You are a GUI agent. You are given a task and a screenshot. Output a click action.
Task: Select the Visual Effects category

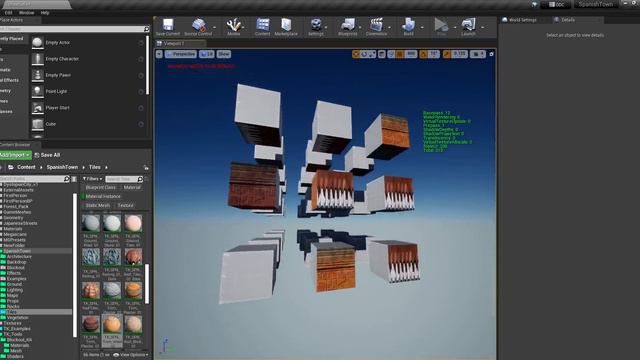(14, 80)
